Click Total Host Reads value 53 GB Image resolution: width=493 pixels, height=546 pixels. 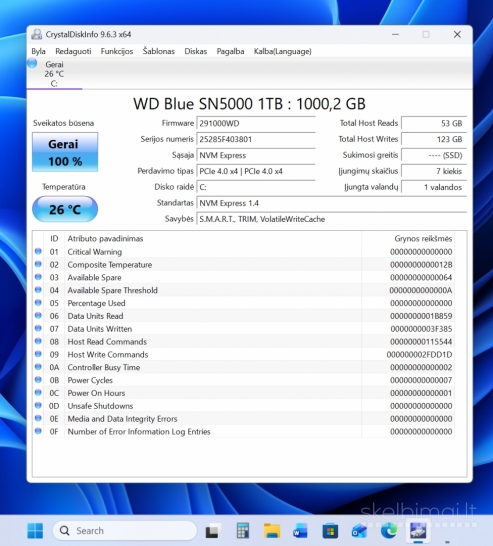(x=434, y=123)
